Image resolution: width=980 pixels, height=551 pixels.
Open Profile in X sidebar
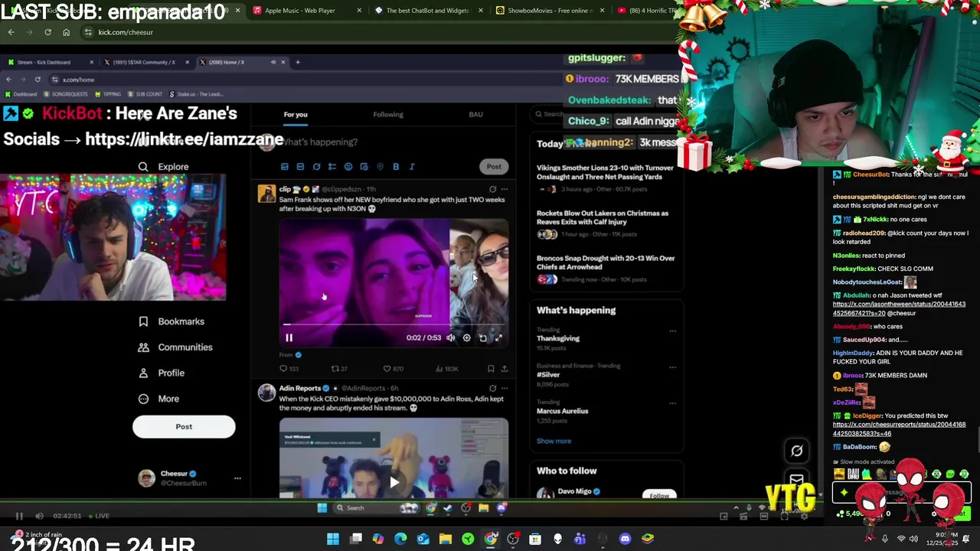[x=162, y=373]
